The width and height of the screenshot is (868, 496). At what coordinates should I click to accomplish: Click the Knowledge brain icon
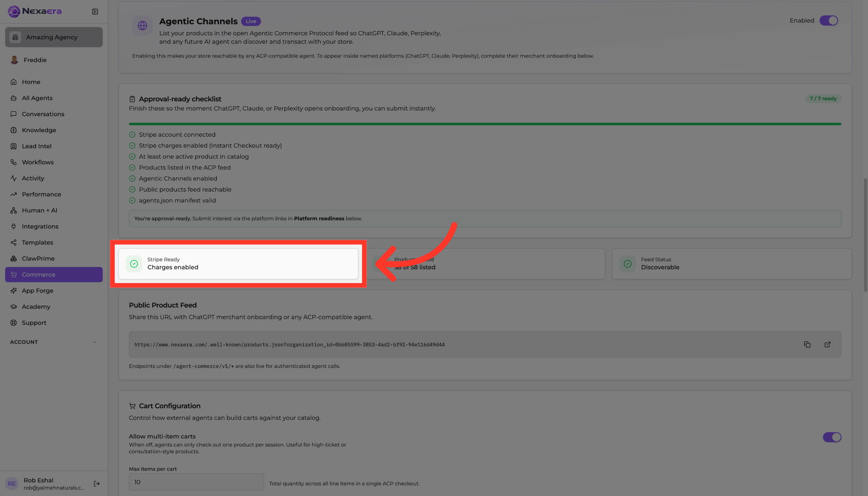(14, 130)
